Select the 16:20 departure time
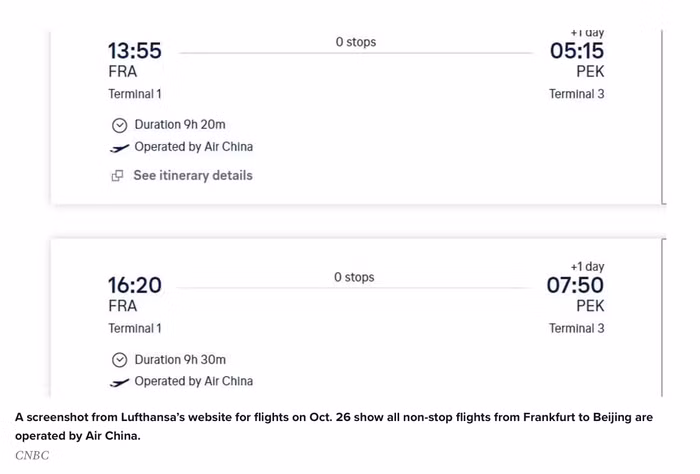Viewport: 700px width, 474px height. 135,286
